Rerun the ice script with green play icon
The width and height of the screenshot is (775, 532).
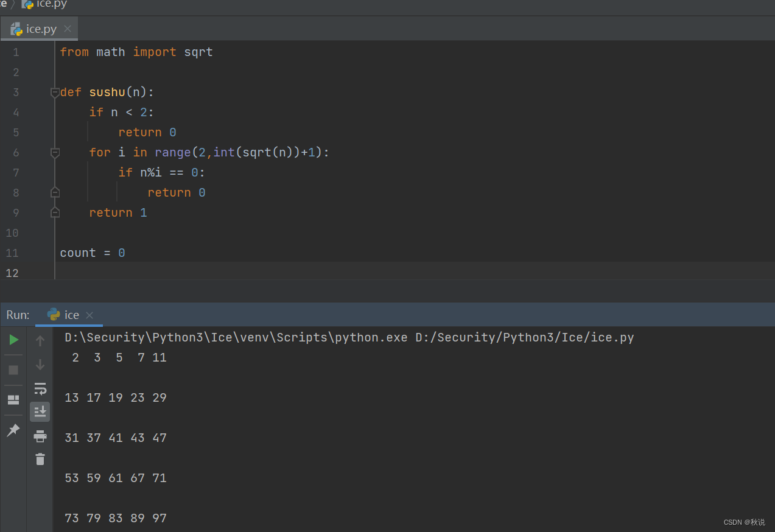[13, 340]
